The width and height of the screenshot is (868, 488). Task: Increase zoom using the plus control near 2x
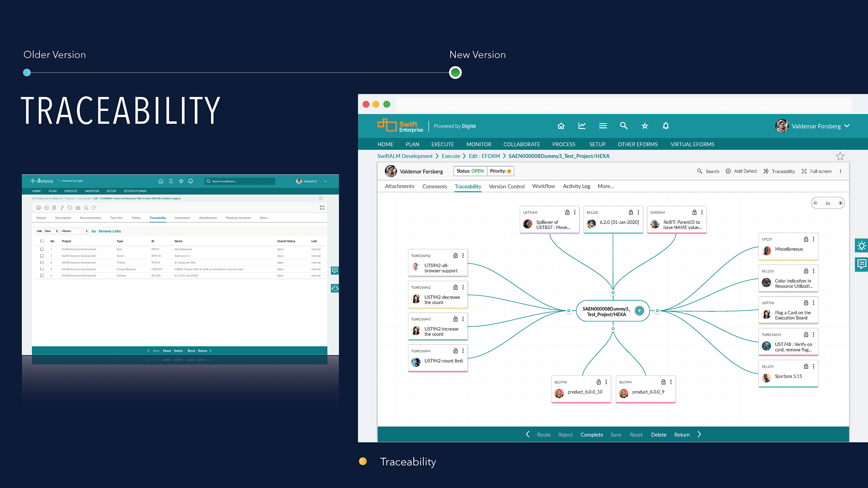[841, 203]
